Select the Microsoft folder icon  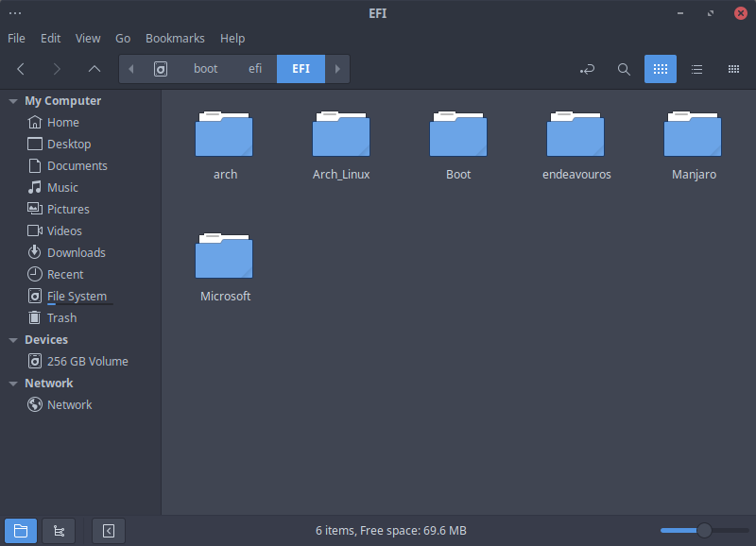(224, 256)
